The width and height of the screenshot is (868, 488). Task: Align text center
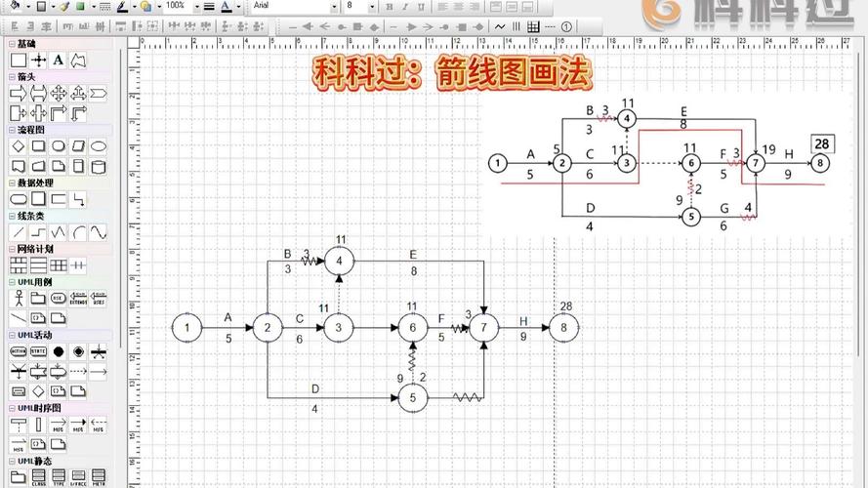[x=458, y=7]
